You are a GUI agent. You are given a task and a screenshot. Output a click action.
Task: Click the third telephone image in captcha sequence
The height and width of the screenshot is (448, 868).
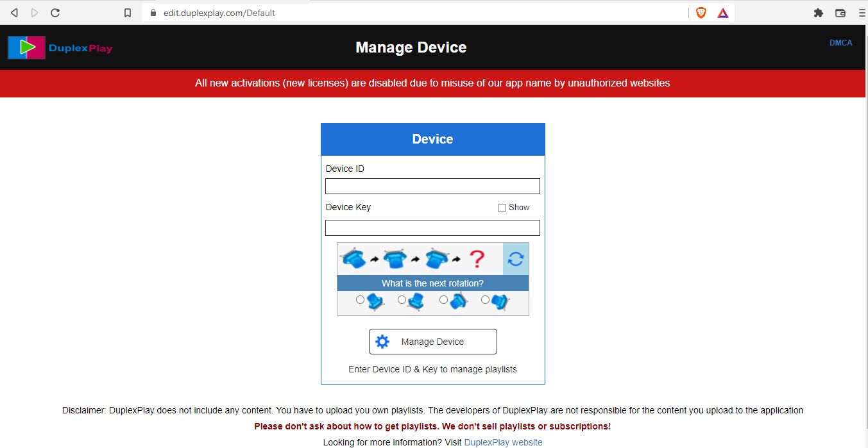(x=437, y=259)
